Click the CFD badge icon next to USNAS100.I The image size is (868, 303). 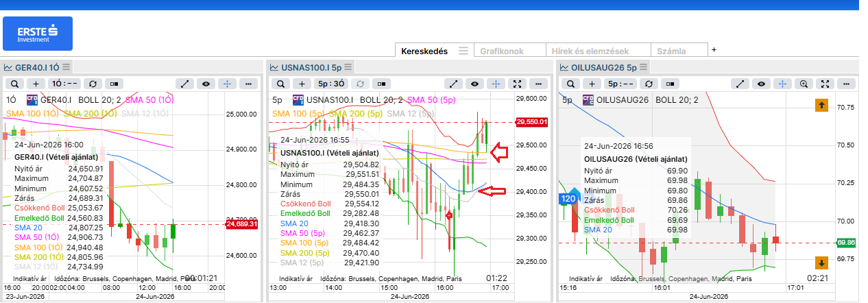coord(299,99)
